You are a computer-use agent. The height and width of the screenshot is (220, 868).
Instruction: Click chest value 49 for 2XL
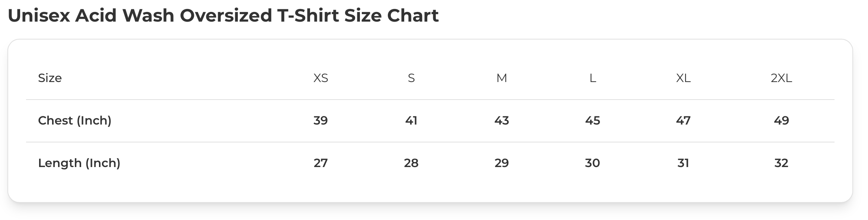point(781,120)
